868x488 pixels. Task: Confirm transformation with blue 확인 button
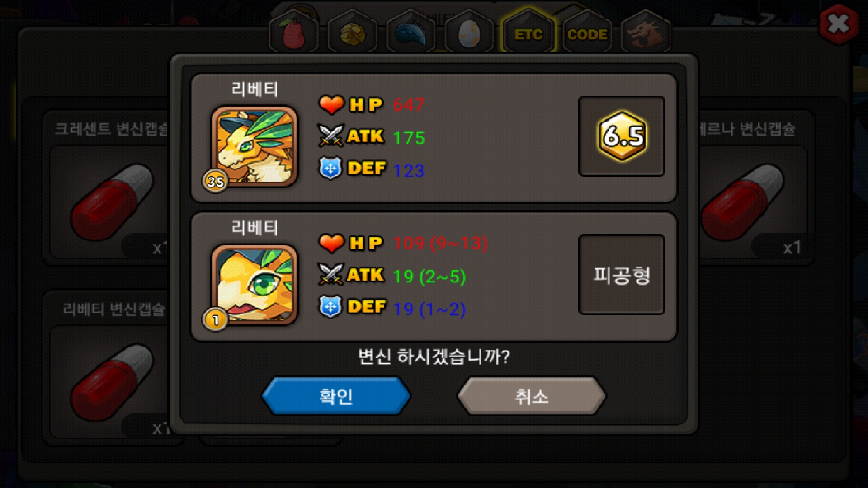tap(336, 396)
